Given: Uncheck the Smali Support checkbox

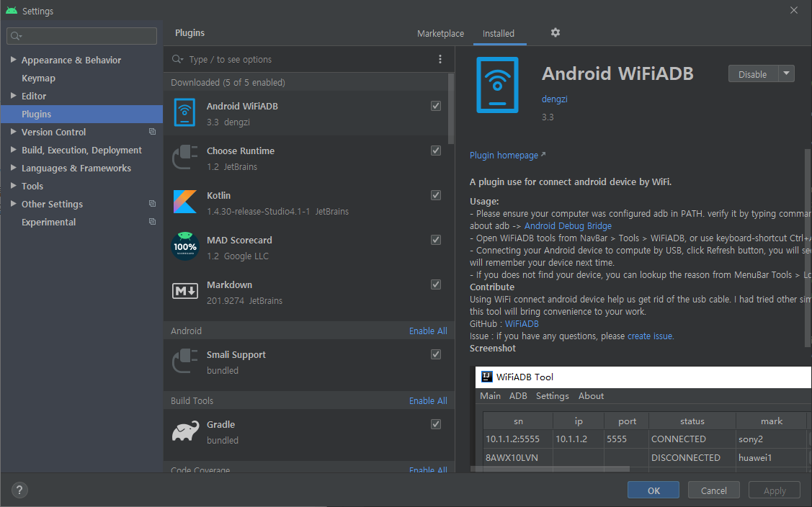Looking at the screenshot, I should pos(436,354).
